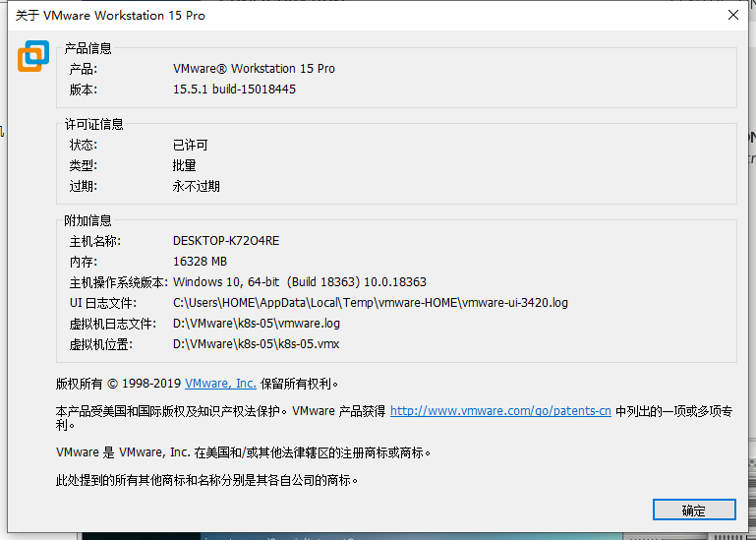Image resolution: width=756 pixels, height=540 pixels.
Task: Click the UI log path vmware-ui-3420.log
Action: (x=371, y=303)
